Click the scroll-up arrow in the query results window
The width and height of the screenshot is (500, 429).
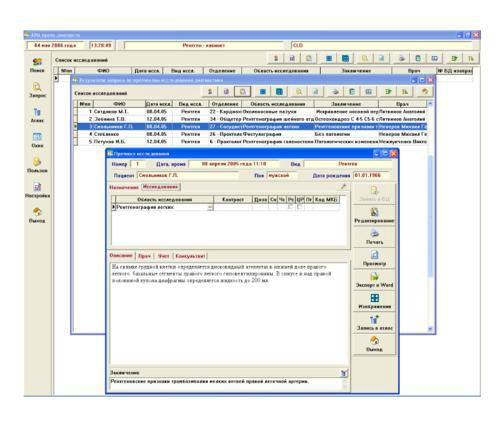(x=430, y=104)
